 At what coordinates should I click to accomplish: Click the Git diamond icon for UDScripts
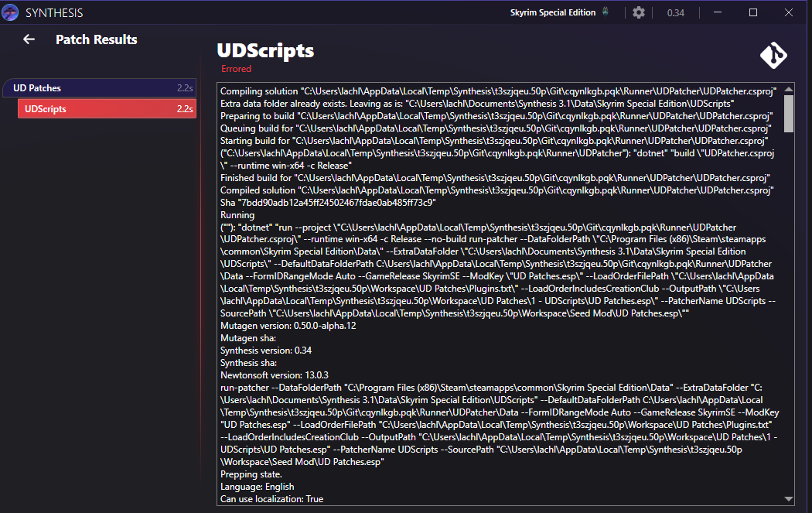(773, 55)
